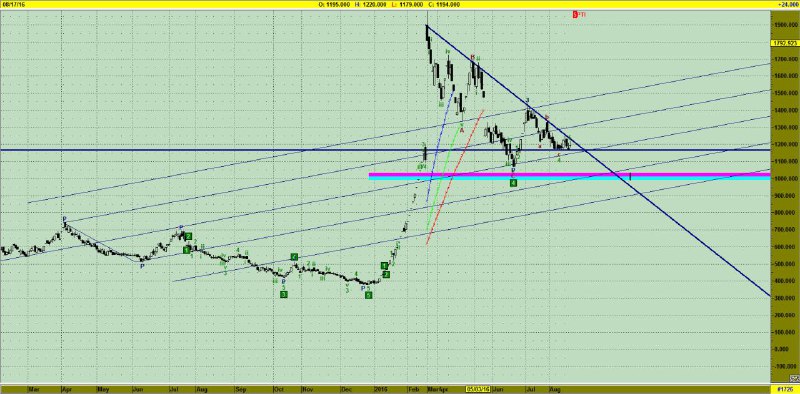Image resolution: width=800 pixels, height=394 pixels.
Task: Click the Oct label on the time axis
Action: pyautogui.click(x=278, y=389)
